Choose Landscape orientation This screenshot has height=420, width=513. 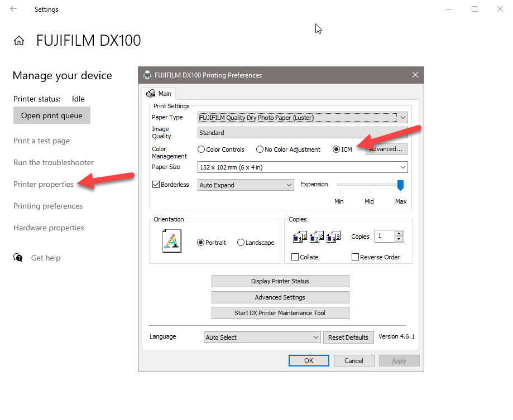pos(241,243)
